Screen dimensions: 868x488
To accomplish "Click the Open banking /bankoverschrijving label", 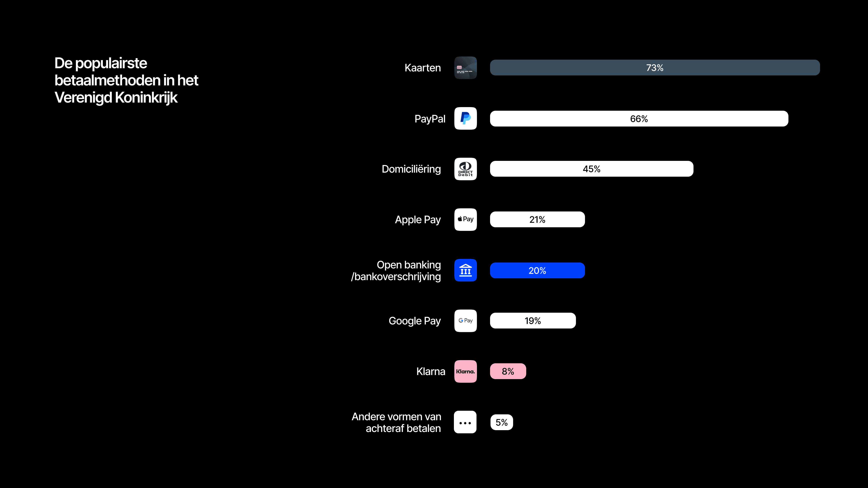I will click(x=396, y=270).
